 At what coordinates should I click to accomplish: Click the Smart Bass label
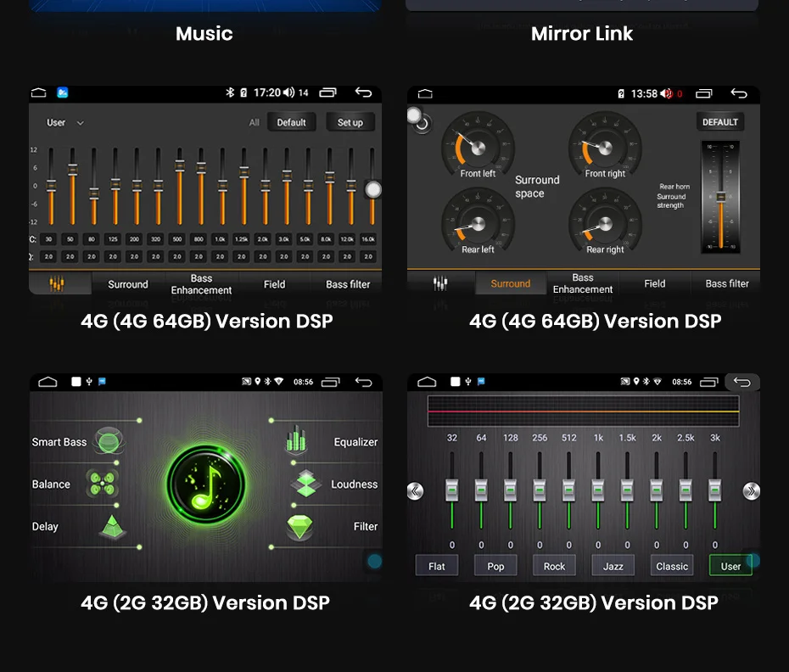(59, 442)
